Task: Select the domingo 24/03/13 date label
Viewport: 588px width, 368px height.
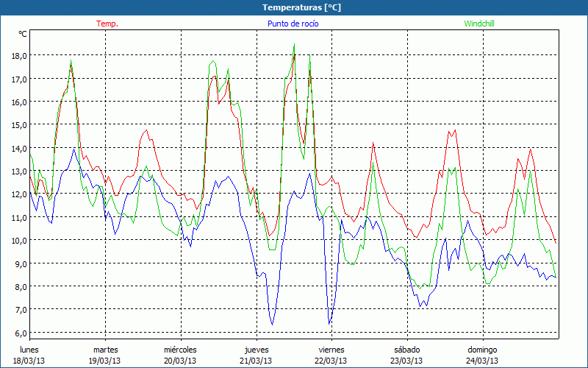Action: 482,355
